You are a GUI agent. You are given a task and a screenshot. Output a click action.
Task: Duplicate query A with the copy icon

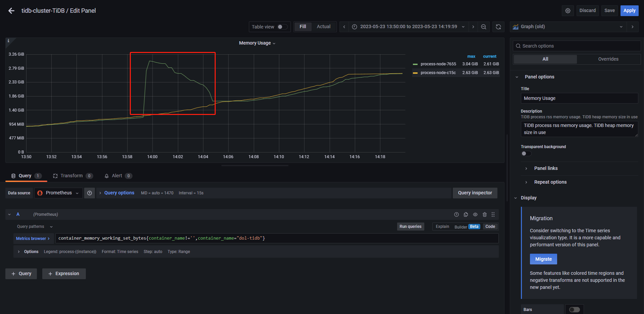pos(466,214)
